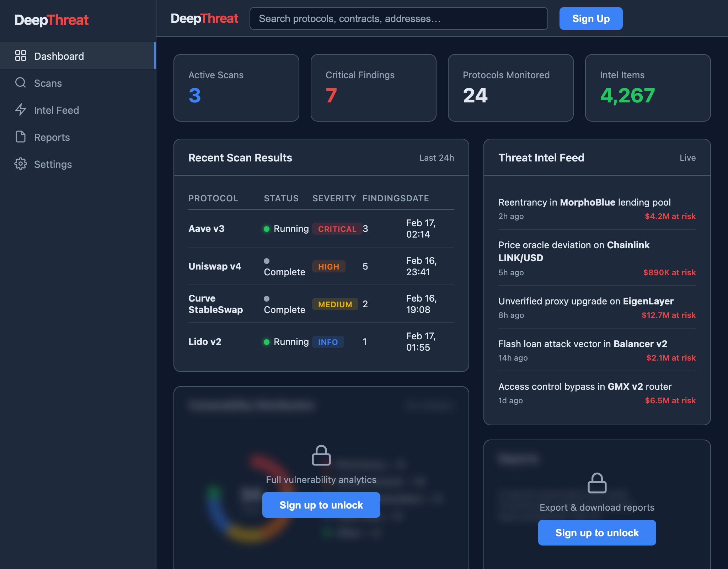This screenshot has height=569, width=728.
Task: Click Sign up to unlock report exports
Action: (597, 533)
